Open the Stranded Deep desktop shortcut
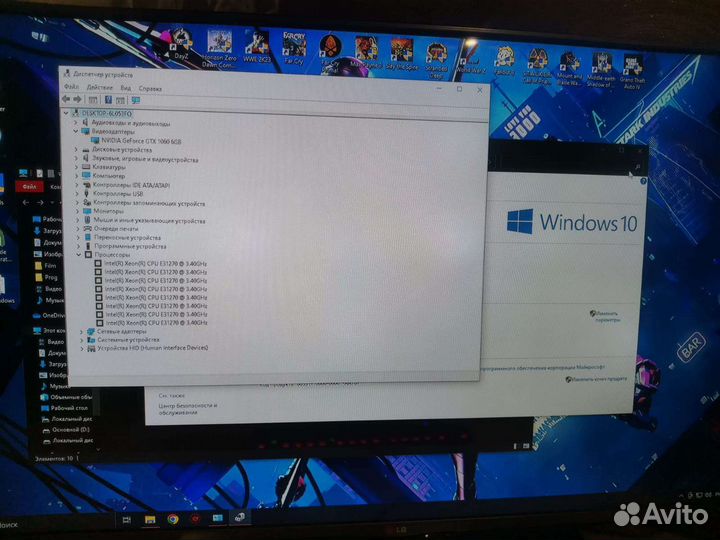 click(x=436, y=60)
